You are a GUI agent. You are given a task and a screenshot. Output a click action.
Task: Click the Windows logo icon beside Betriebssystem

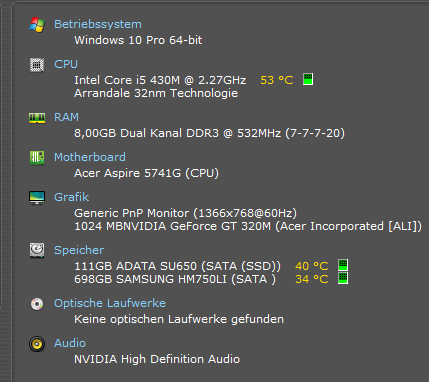click(x=37, y=25)
